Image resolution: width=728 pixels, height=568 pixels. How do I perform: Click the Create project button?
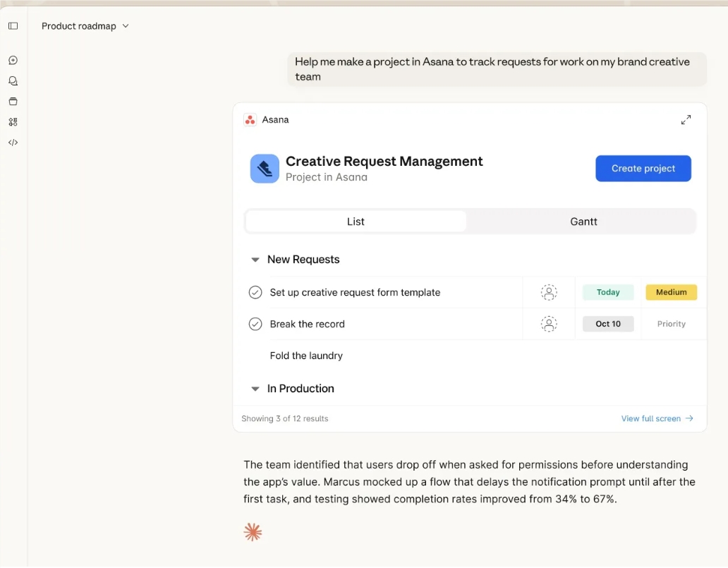[643, 169]
